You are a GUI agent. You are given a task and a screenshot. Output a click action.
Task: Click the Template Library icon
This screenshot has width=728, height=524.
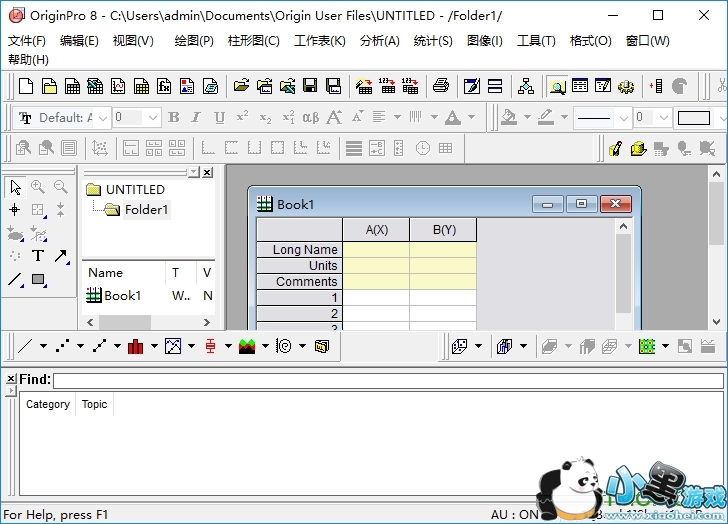pos(322,346)
